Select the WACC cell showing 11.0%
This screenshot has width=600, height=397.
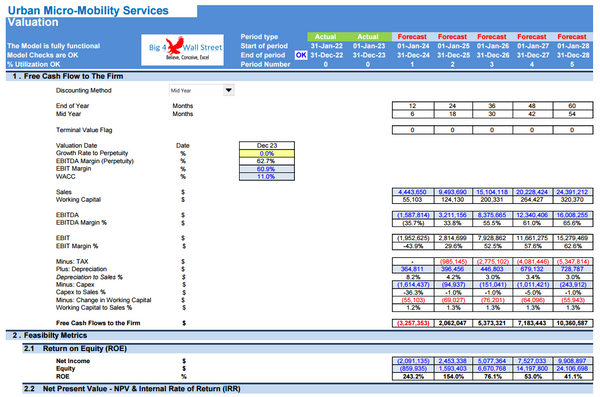tap(267, 176)
